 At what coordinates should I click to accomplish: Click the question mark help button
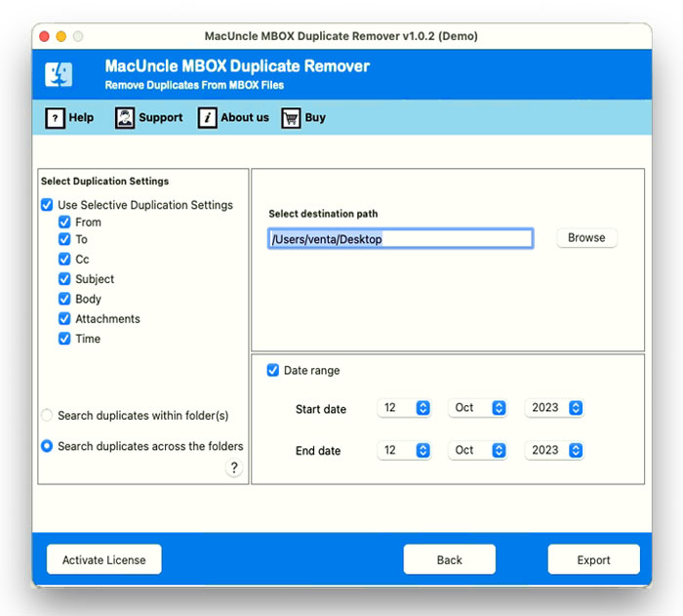point(234,468)
